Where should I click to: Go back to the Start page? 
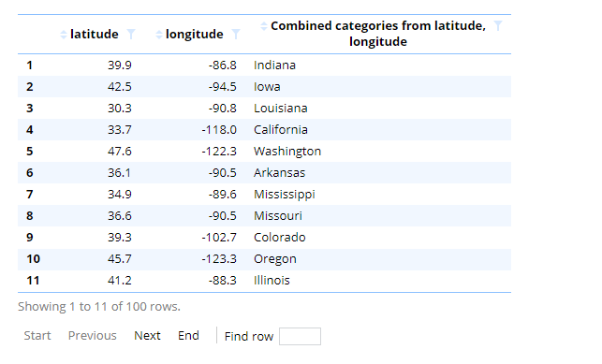[x=37, y=336]
